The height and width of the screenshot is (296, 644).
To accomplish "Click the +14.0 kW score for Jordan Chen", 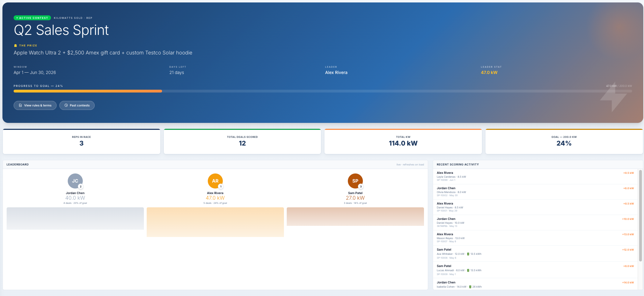I will pos(628,283).
